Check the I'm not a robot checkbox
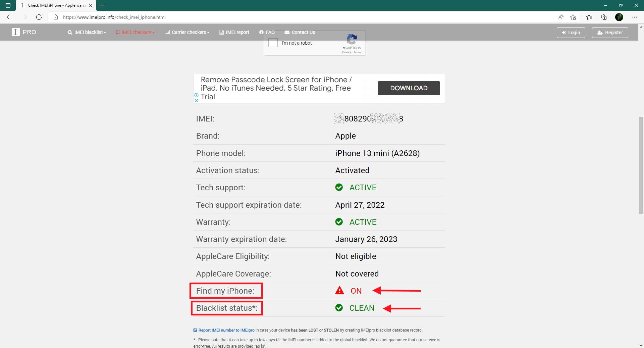 pos(273,43)
